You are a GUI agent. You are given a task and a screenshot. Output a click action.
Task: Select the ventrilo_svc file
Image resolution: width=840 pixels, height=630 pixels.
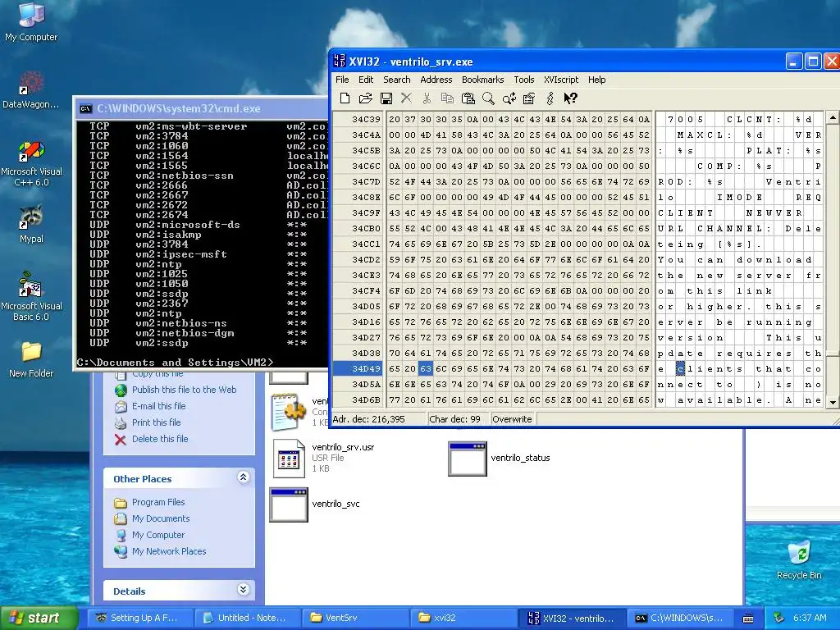coord(315,504)
